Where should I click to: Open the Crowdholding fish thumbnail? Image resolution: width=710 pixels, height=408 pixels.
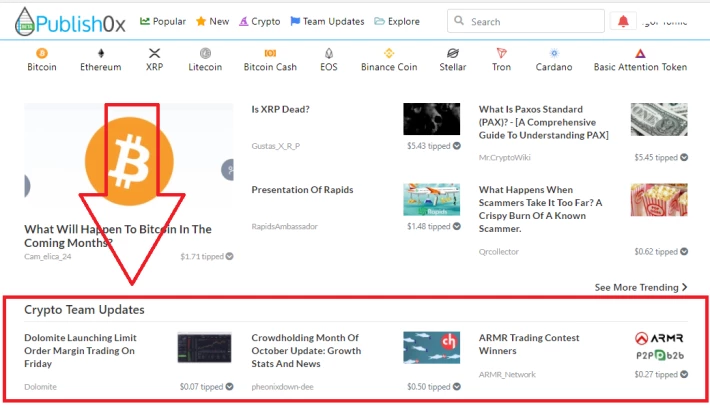(432, 347)
